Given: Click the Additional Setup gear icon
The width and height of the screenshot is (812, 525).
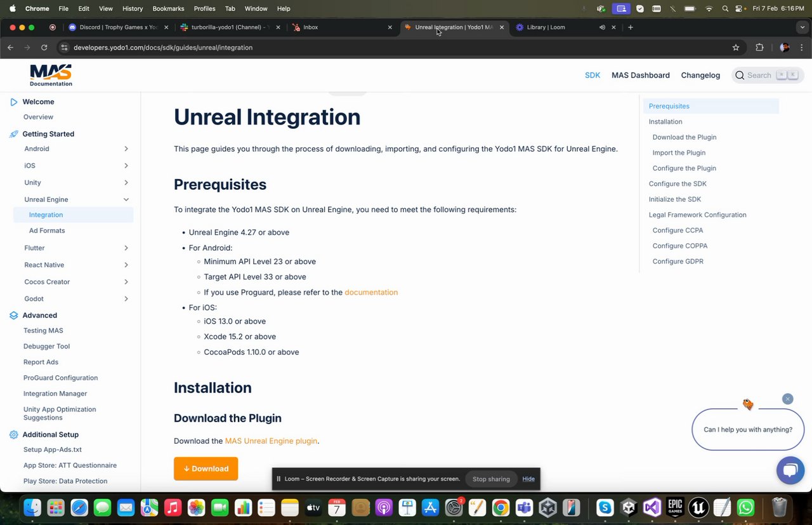Looking at the screenshot, I should pos(14,435).
